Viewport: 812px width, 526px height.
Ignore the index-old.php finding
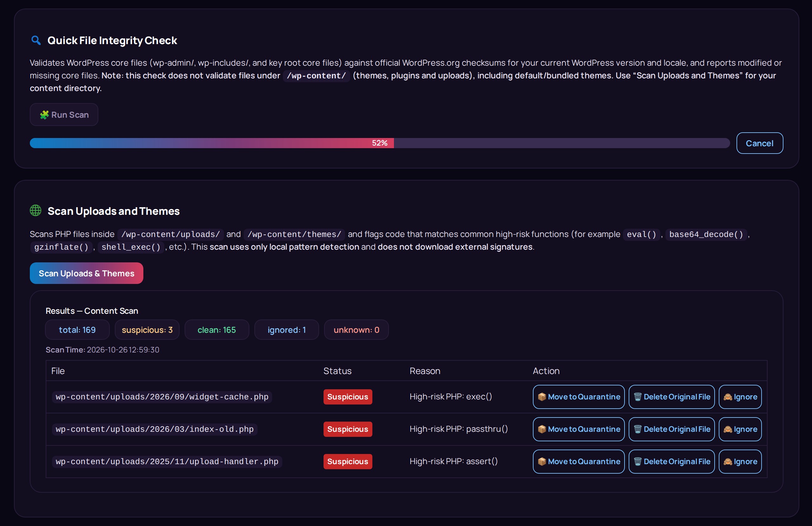pyautogui.click(x=740, y=429)
